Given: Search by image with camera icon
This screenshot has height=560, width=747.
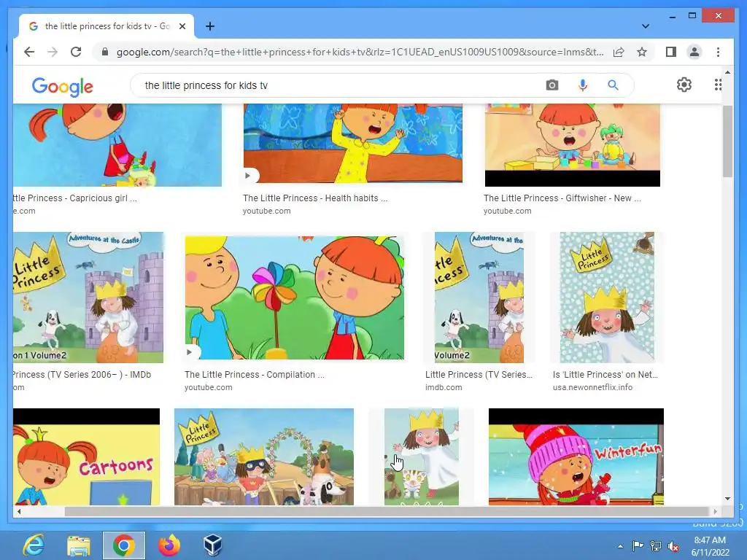Looking at the screenshot, I should coord(552,85).
